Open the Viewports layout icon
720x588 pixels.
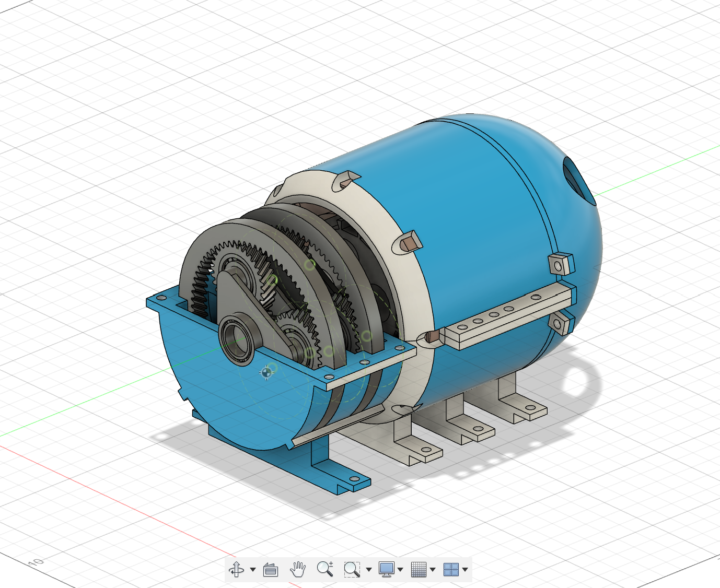[x=450, y=569]
